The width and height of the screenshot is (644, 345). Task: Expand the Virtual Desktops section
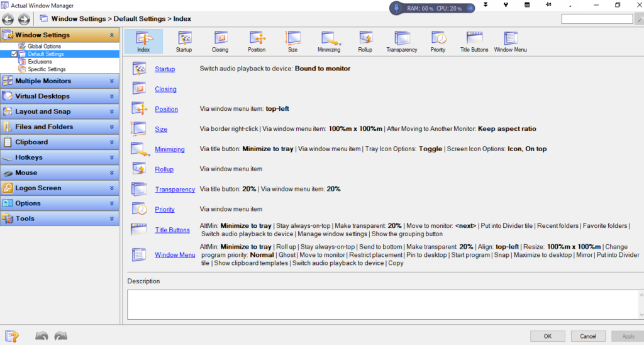pos(111,96)
